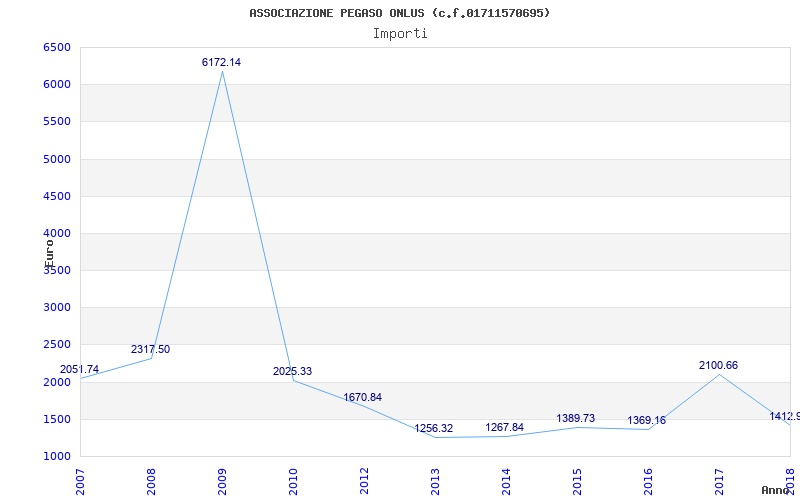Click the 2051.74 data label
Viewport: 800px width, 500px height.
pyautogui.click(x=80, y=370)
